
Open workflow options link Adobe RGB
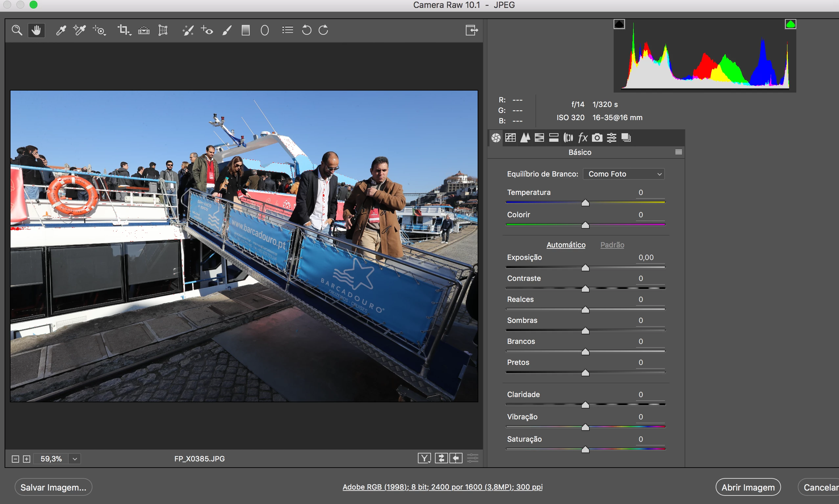tap(442, 487)
